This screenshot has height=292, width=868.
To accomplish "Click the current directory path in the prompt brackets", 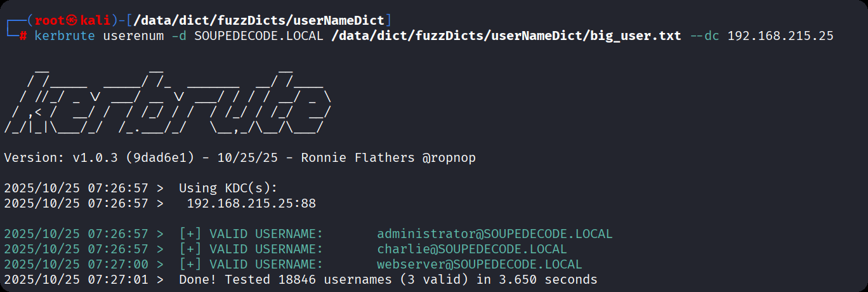I will coord(260,20).
